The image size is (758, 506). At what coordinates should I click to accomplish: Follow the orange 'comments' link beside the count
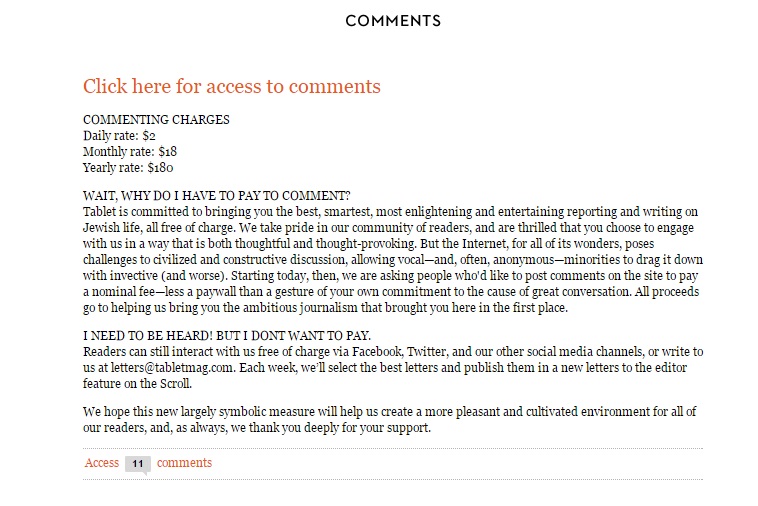click(x=184, y=463)
